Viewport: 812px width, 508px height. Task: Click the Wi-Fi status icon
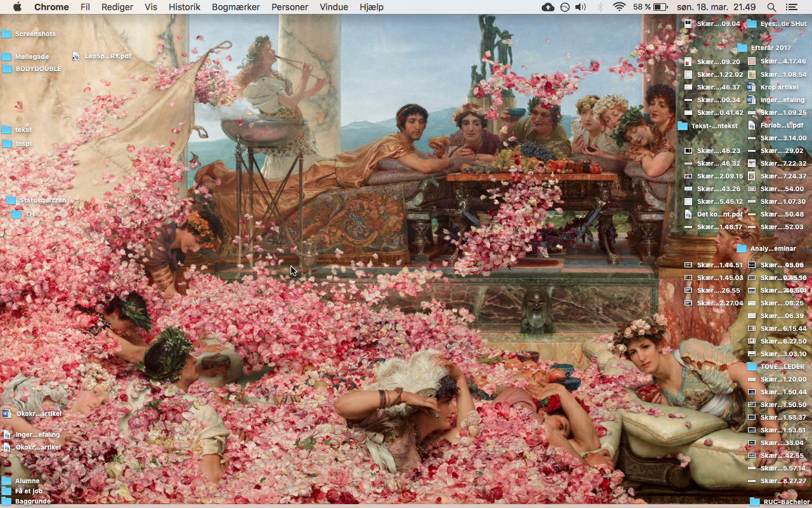coord(619,7)
